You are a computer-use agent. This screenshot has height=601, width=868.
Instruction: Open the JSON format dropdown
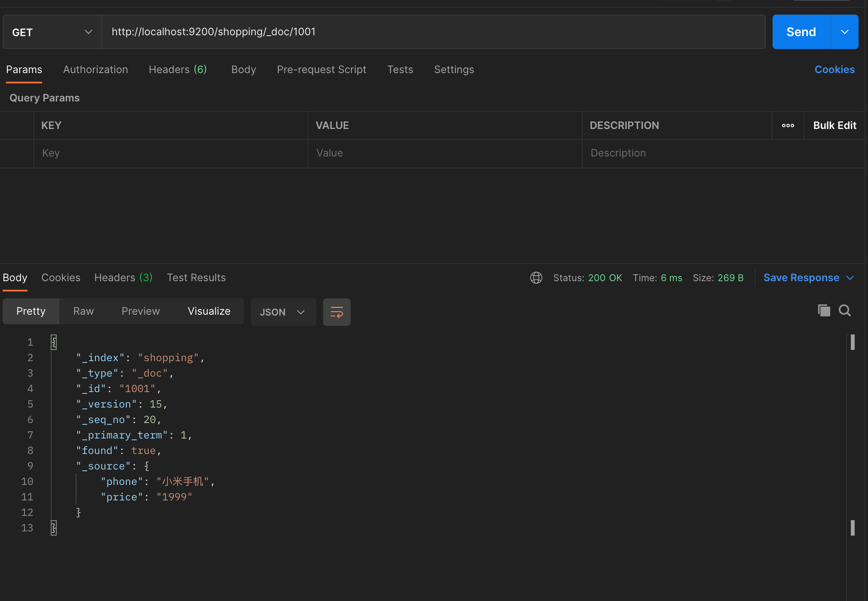pyautogui.click(x=283, y=312)
